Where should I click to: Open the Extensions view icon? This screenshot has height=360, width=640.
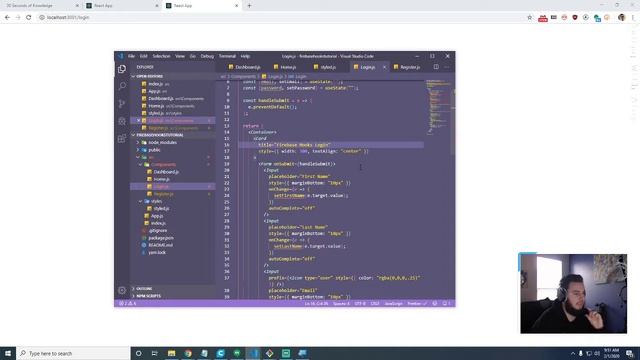click(x=122, y=139)
